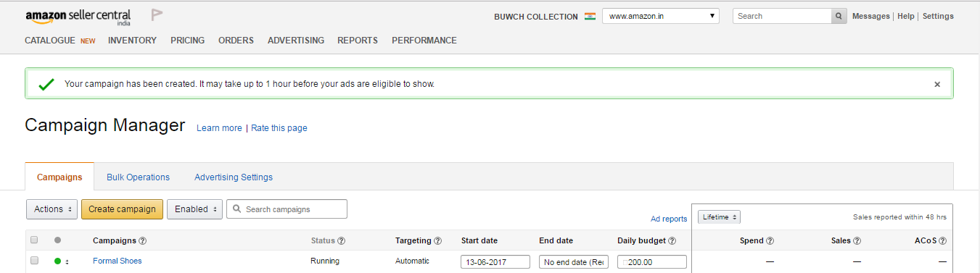Viewport: 980px width, 273px height.
Task: Open the Enabled filter dropdown
Action: pyautogui.click(x=194, y=209)
